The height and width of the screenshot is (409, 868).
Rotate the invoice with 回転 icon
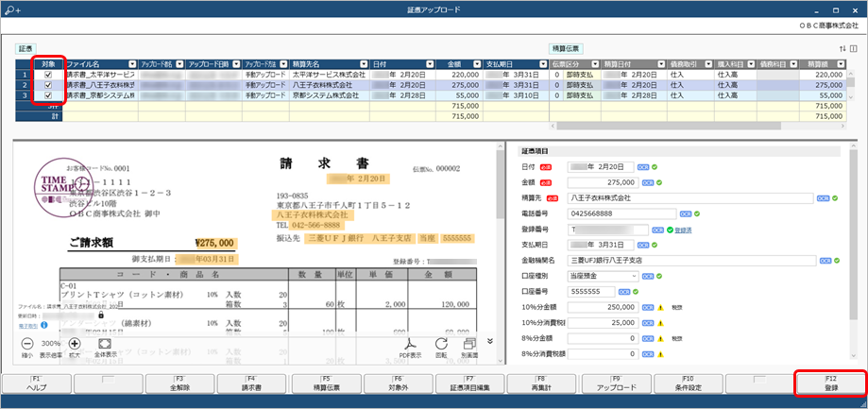coord(441,344)
